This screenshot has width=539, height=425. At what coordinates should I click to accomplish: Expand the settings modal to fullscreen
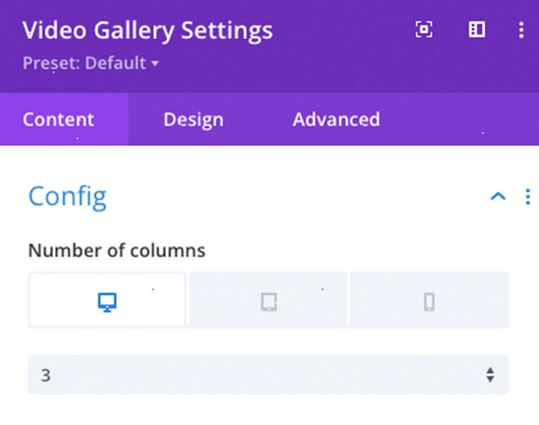(x=424, y=30)
